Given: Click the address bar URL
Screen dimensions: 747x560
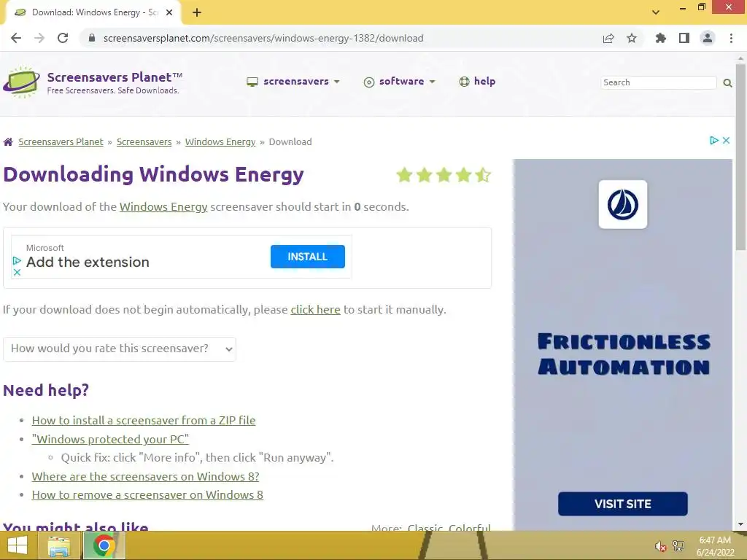Looking at the screenshot, I should [263, 38].
